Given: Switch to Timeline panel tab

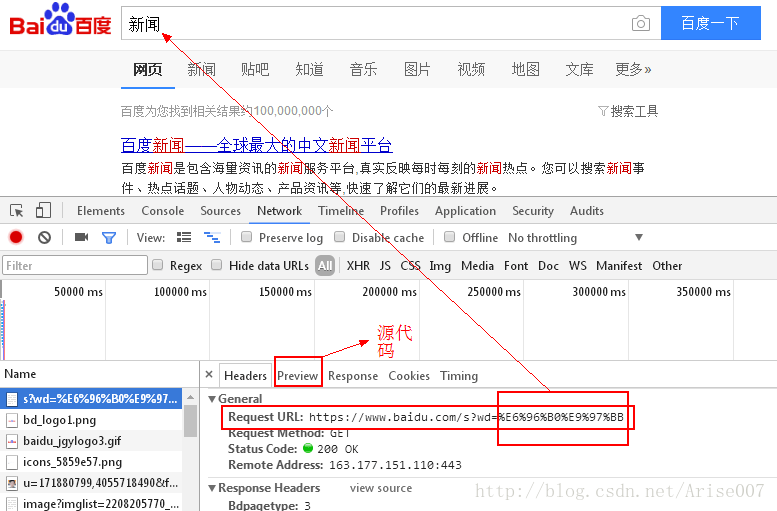Looking at the screenshot, I should (x=341, y=211).
